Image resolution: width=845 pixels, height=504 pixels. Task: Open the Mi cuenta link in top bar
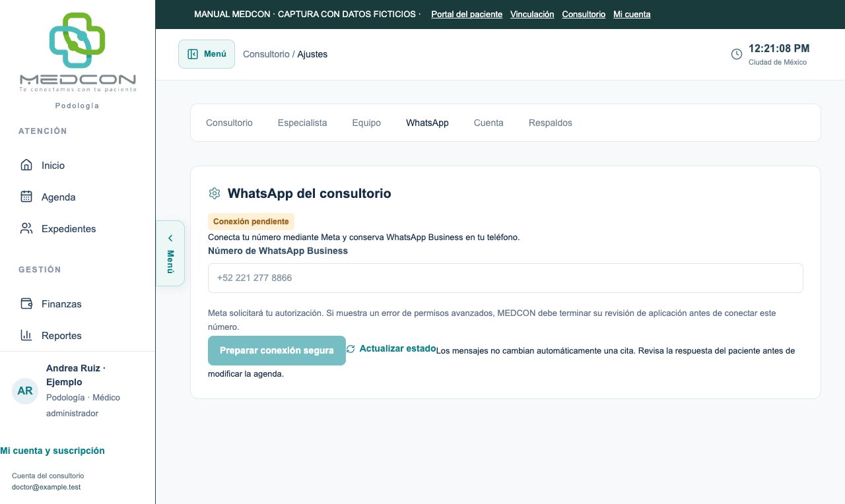632,14
